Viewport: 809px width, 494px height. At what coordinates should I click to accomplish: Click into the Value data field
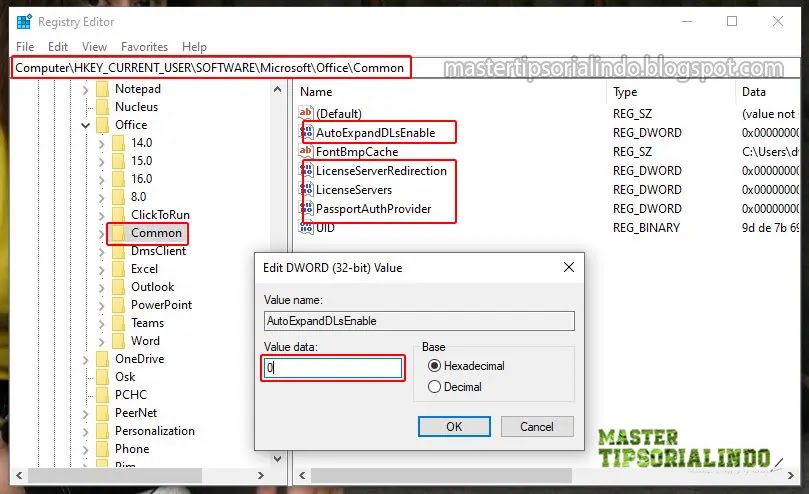pos(333,368)
